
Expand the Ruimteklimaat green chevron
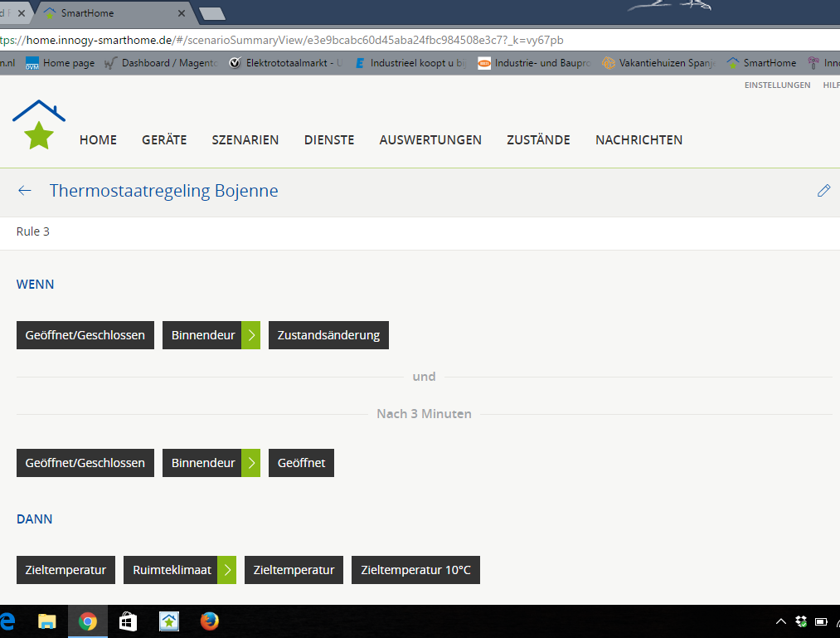(227, 570)
